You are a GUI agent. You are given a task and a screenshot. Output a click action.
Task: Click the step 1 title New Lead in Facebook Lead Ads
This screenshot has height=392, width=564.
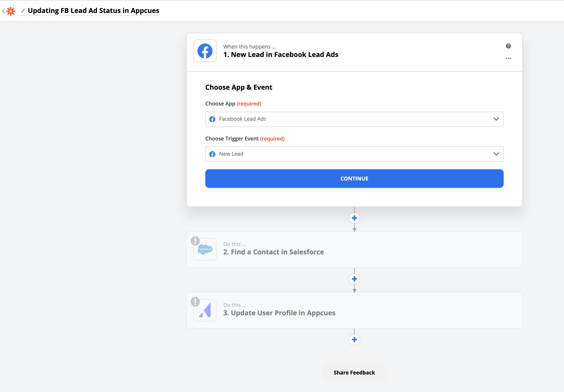pos(281,55)
